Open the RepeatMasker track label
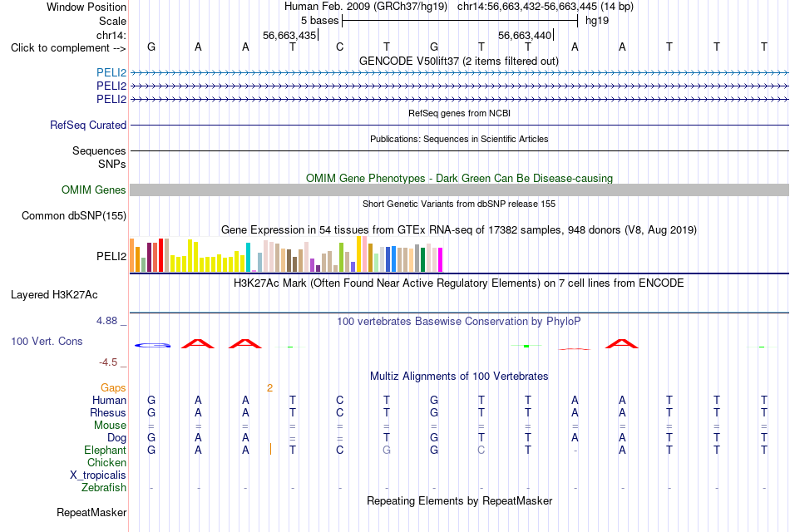This screenshot has height=532, width=790. coord(91,512)
